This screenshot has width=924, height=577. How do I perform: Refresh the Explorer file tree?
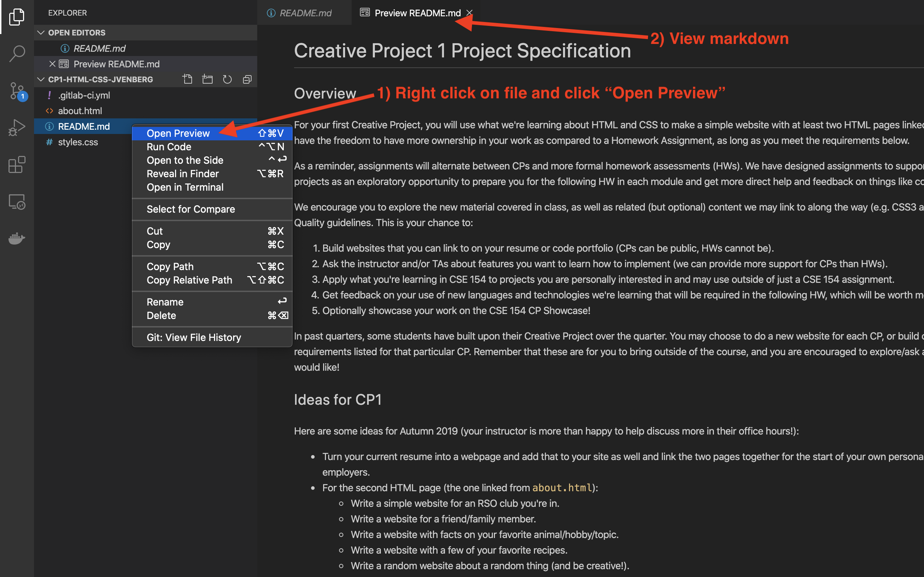coord(227,79)
